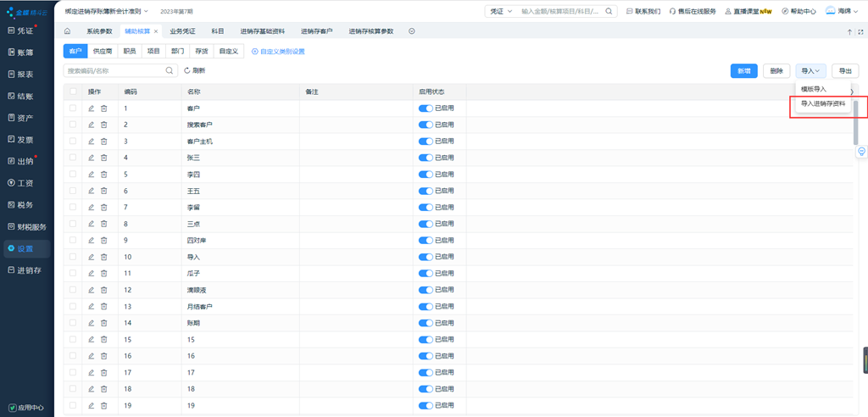The height and width of the screenshot is (417, 868).
Task: Edit the row named 客户
Action: click(92, 108)
